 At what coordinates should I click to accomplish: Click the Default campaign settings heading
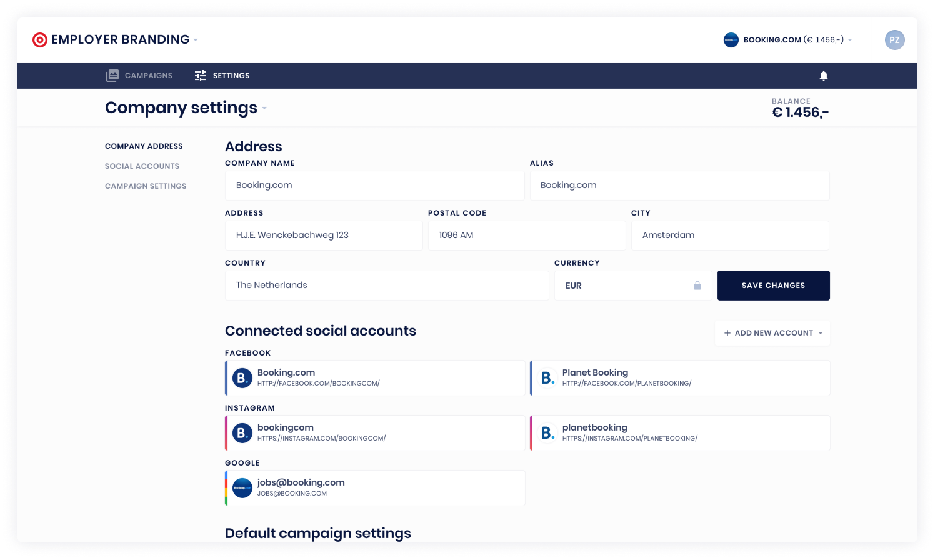pyautogui.click(x=318, y=533)
